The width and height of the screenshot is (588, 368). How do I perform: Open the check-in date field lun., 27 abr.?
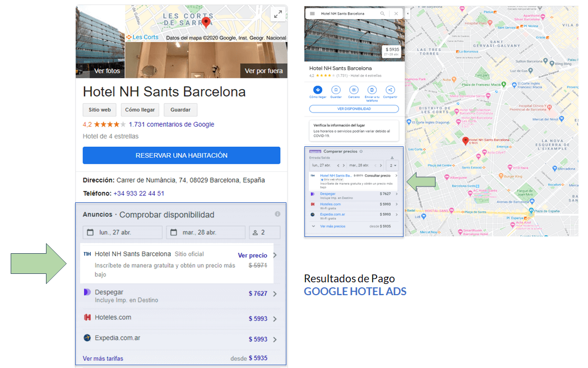click(122, 232)
